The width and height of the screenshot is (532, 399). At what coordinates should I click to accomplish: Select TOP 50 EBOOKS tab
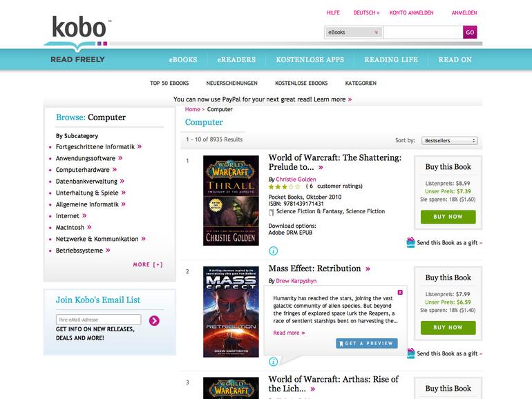click(x=169, y=83)
